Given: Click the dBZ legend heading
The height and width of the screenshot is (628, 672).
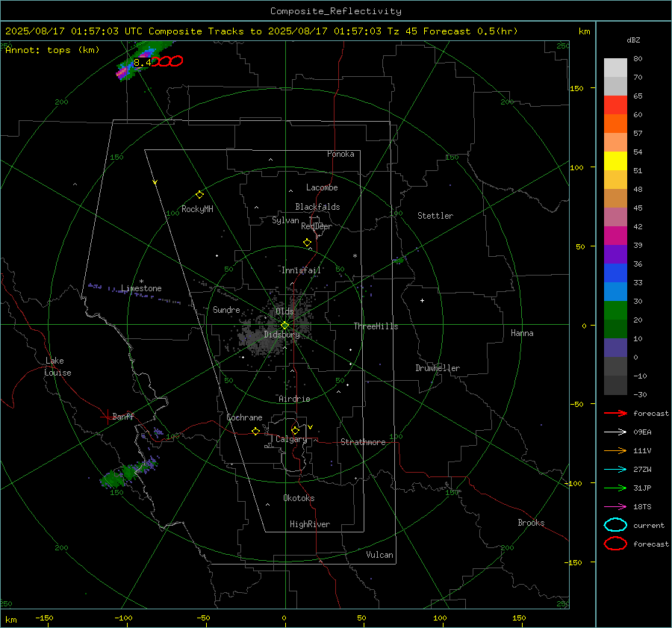Looking at the screenshot, I should pos(633,40).
